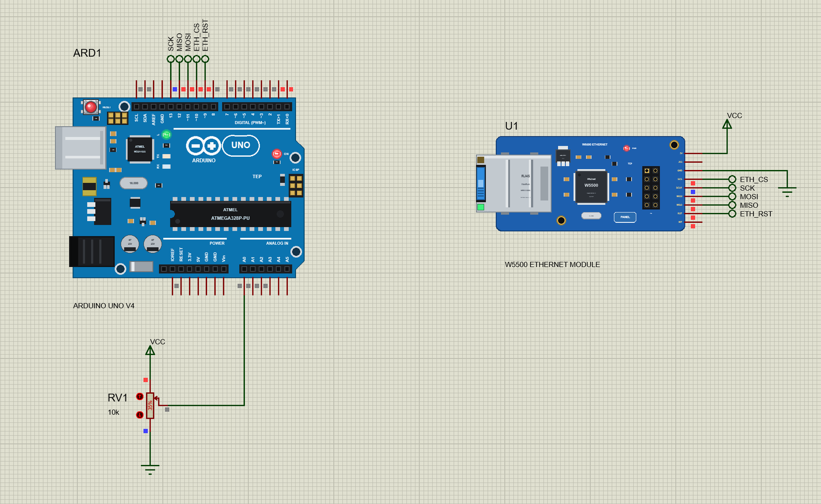
Task: Click the 'ARDUINO UNO V4' component text
Action: point(104,306)
